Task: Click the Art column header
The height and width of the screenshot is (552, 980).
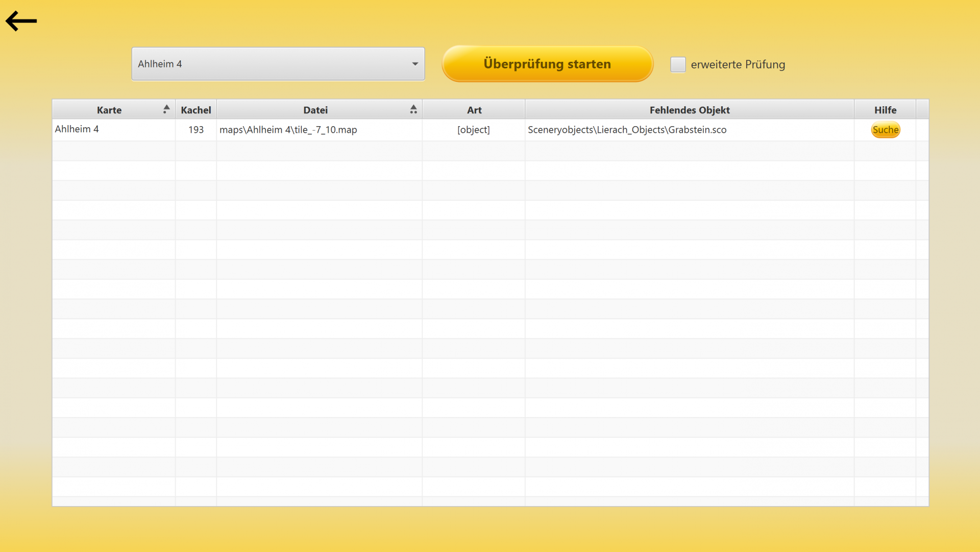Action: click(474, 110)
